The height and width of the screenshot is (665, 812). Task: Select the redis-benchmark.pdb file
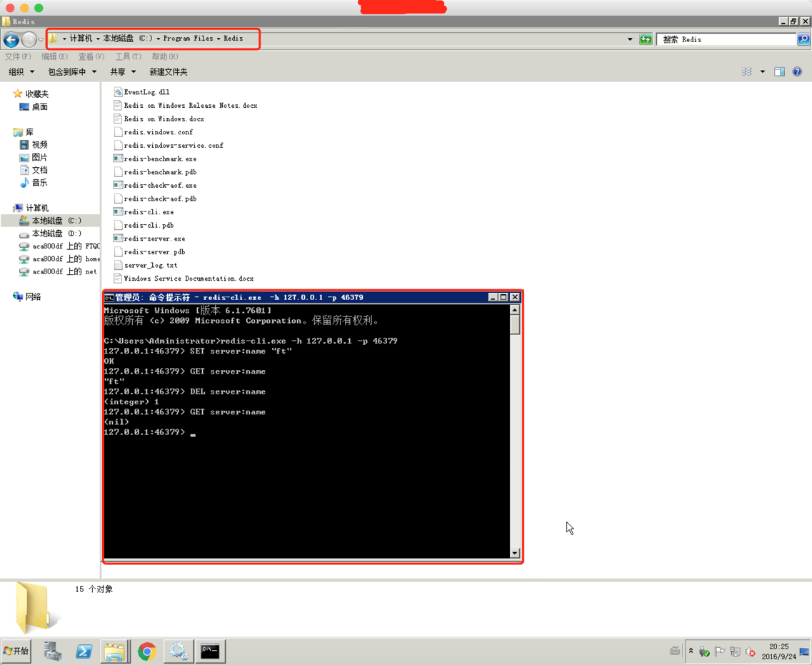point(156,172)
